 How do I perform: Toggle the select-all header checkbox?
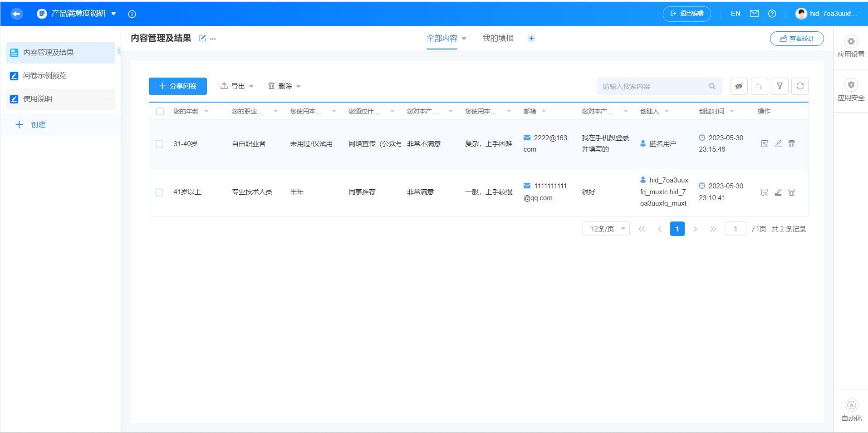click(160, 112)
